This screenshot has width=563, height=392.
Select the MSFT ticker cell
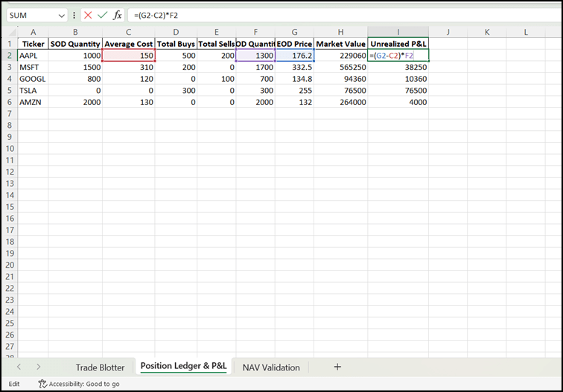click(33, 67)
